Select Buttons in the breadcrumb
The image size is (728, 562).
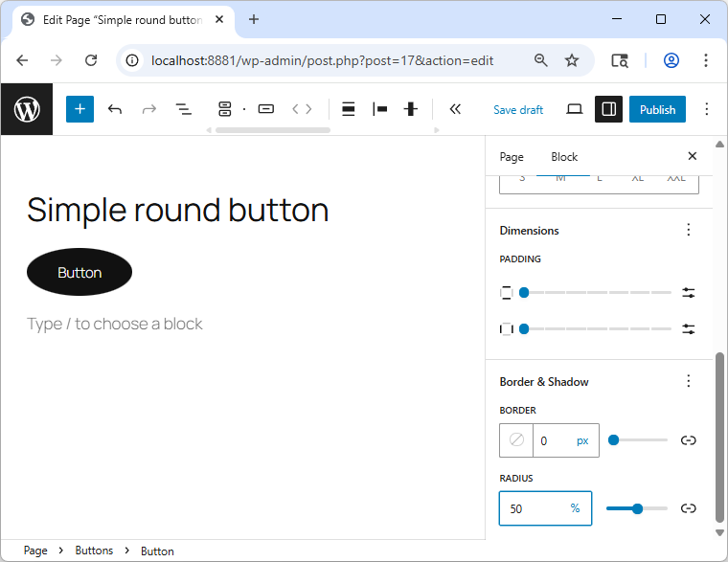[x=94, y=551]
